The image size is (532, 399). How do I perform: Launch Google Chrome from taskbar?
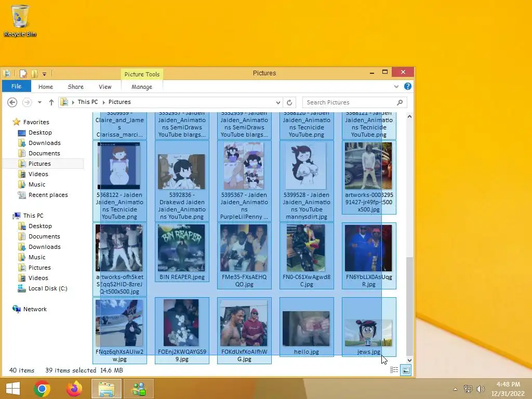(42, 389)
